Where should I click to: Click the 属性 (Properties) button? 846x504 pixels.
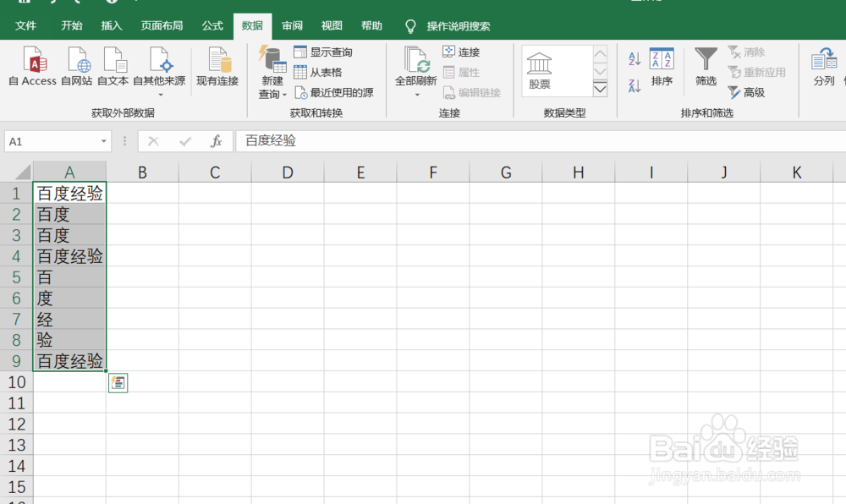461,72
